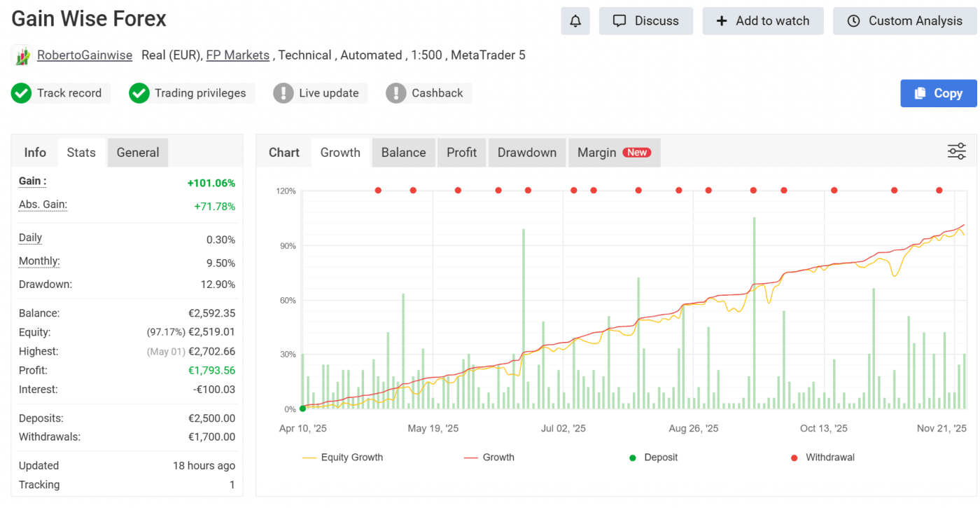This screenshot has height=508, width=980.
Task: Toggle Deposit markers in chart legend
Action: [x=654, y=458]
